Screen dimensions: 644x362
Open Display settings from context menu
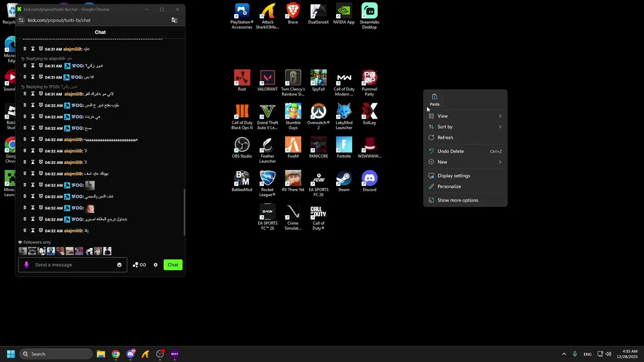coord(465,176)
